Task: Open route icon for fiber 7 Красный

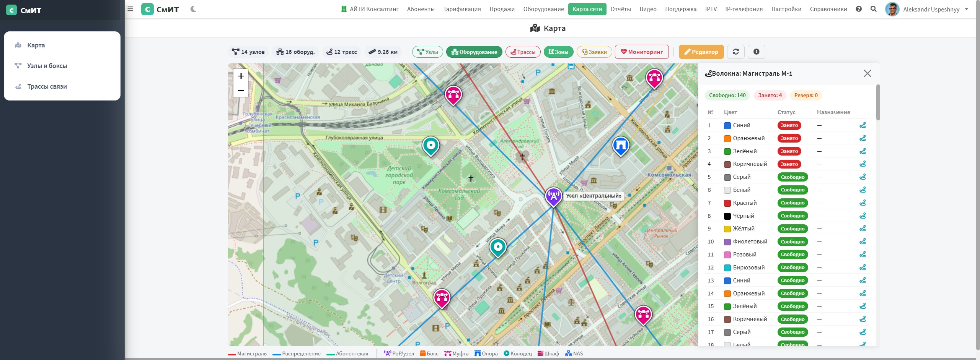Action: [863, 203]
